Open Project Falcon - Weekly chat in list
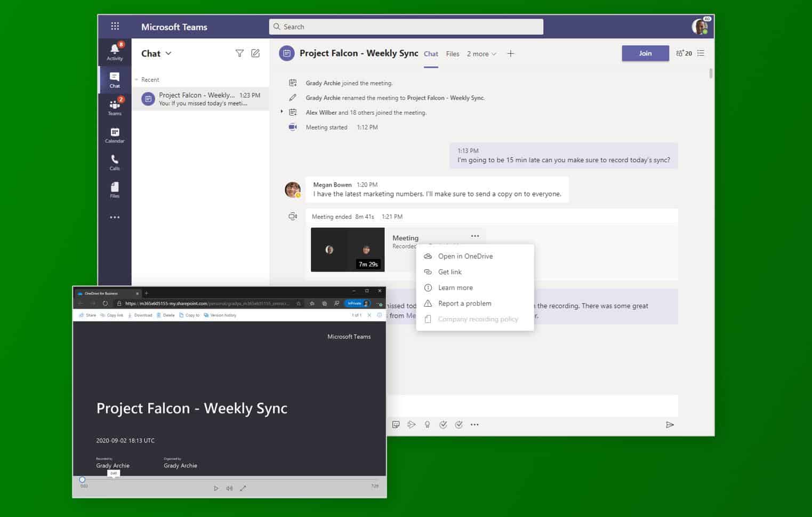Image resolution: width=812 pixels, height=517 pixels. [x=201, y=99]
